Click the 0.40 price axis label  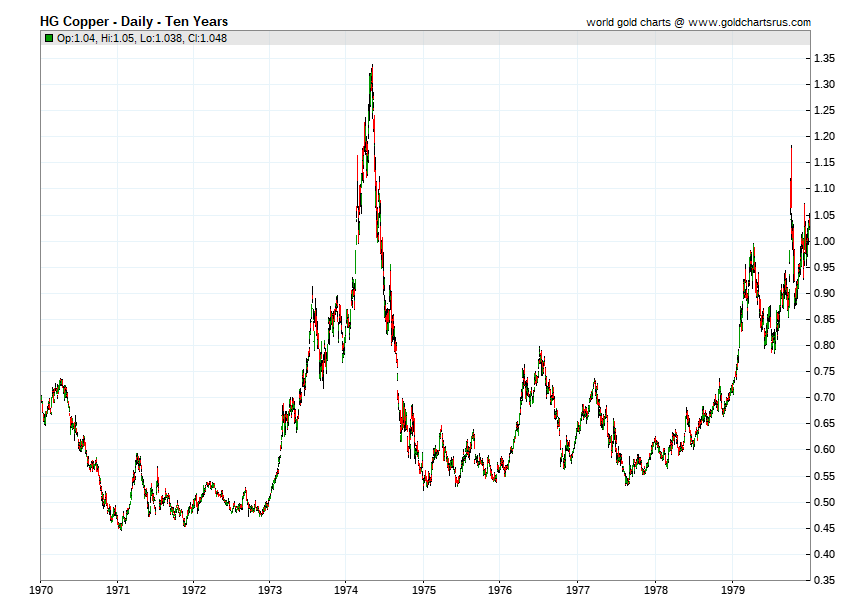pyautogui.click(x=825, y=555)
